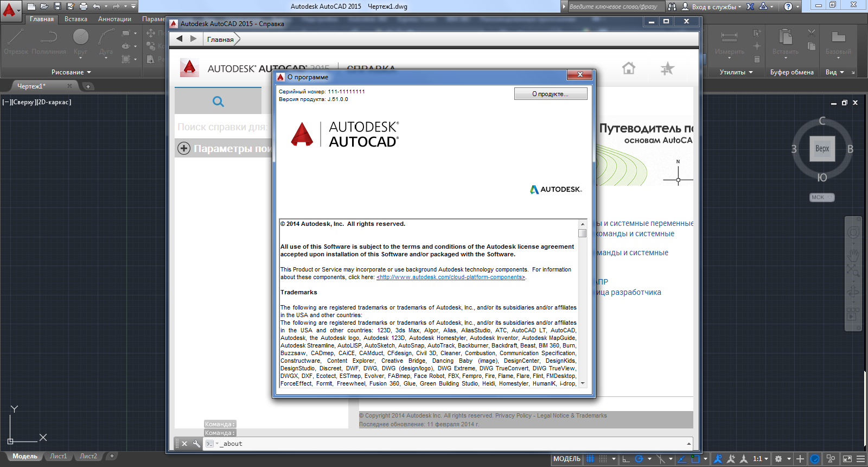Switch to the Главная ribbon tab
868x467 pixels.
tap(42, 19)
